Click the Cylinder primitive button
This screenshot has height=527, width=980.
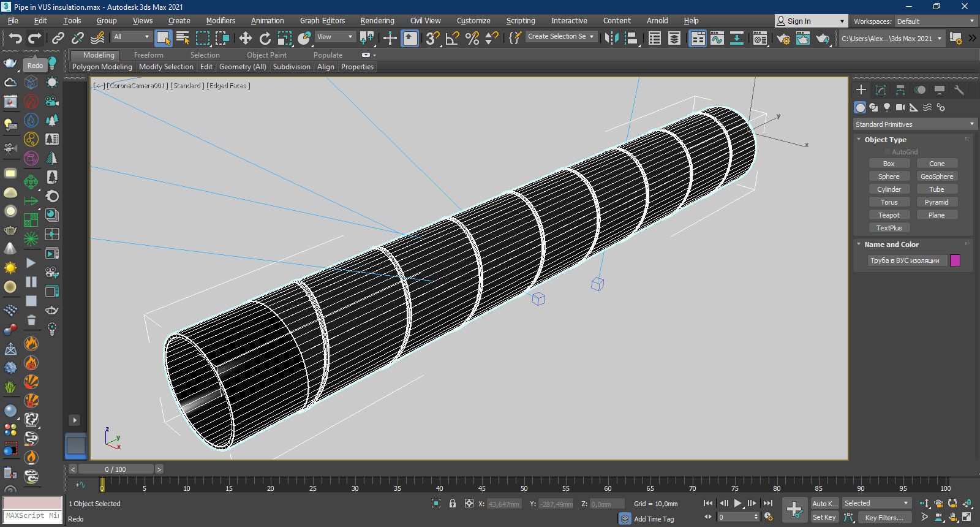click(x=889, y=189)
